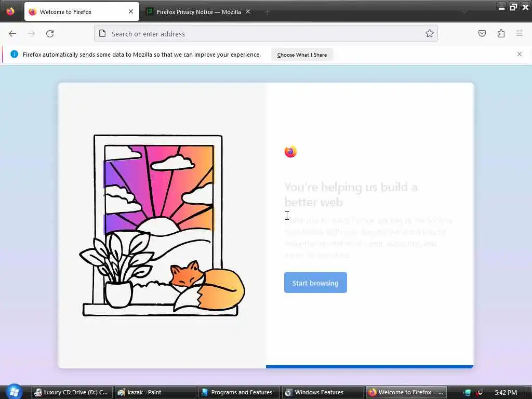Image resolution: width=532 pixels, height=399 pixels.
Task: Click the Start browsing button
Action: (x=315, y=283)
